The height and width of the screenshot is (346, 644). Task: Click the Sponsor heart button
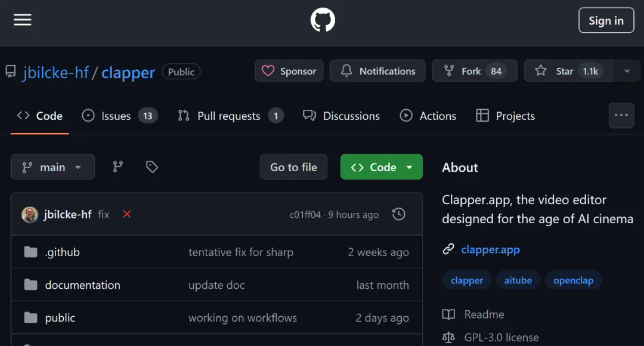coord(289,71)
